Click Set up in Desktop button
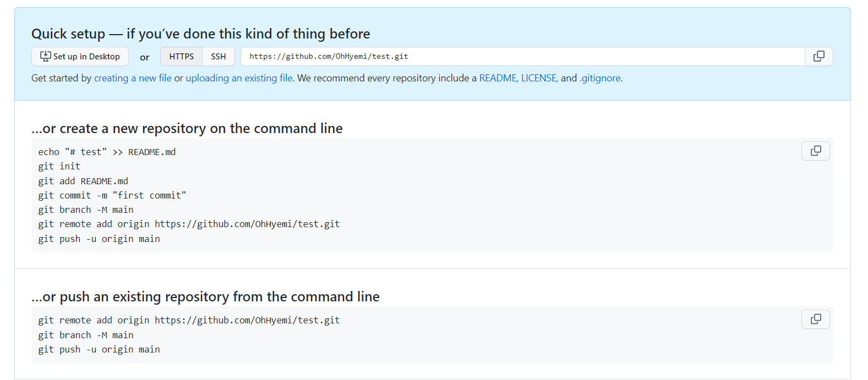 coord(80,56)
